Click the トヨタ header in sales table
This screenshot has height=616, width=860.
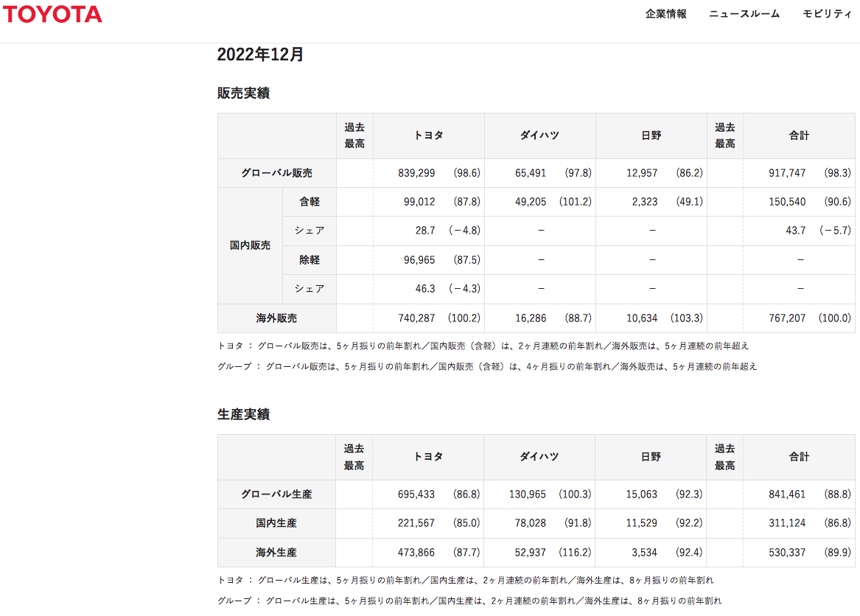tap(428, 136)
